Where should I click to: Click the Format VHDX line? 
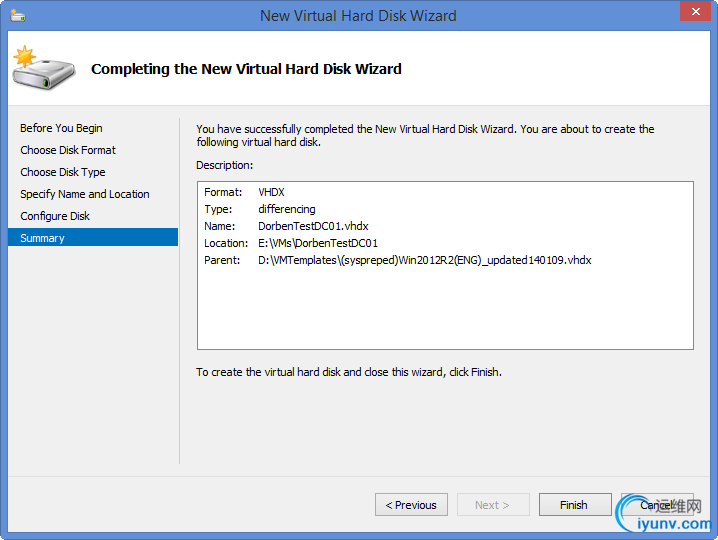tap(245, 192)
